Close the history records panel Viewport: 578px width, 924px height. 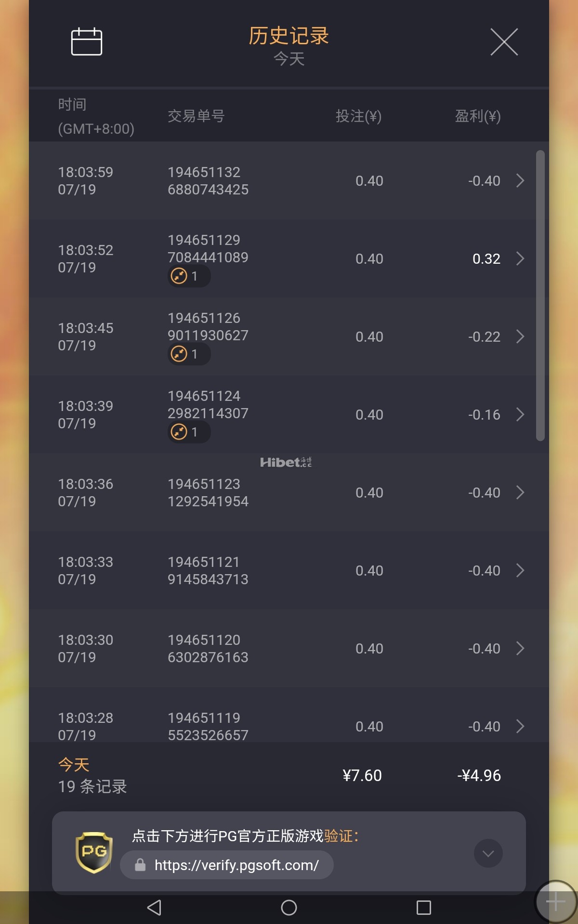pyautogui.click(x=504, y=42)
